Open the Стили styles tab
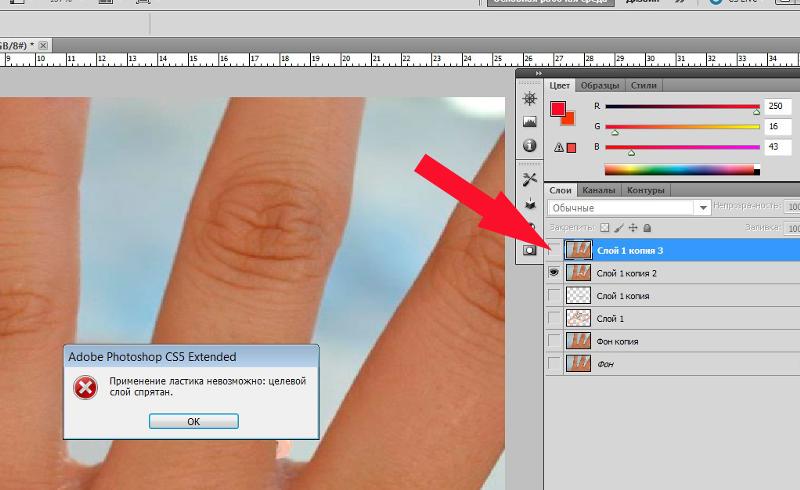This screenshot has width=800, height=490. click(x=644, y=85)
